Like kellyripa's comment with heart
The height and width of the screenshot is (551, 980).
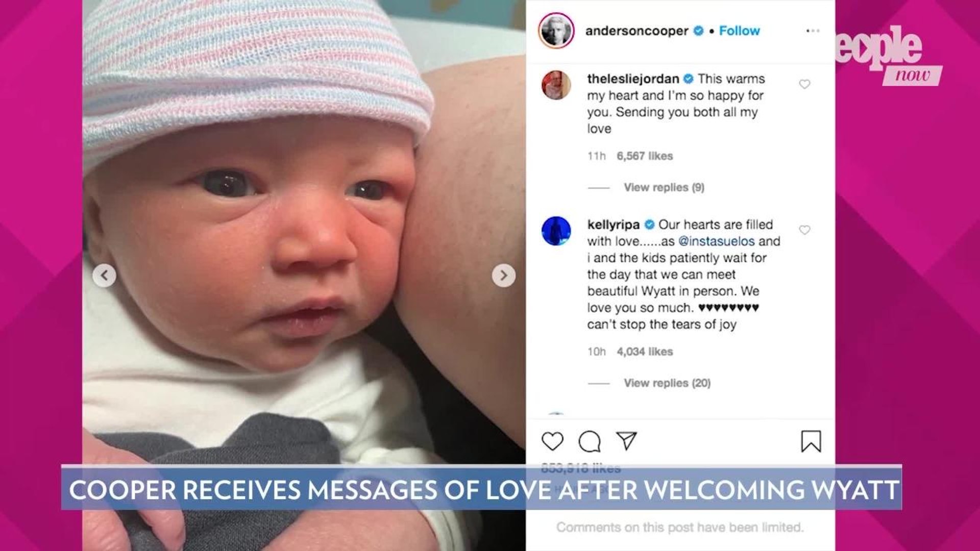(x=804, y=230)
